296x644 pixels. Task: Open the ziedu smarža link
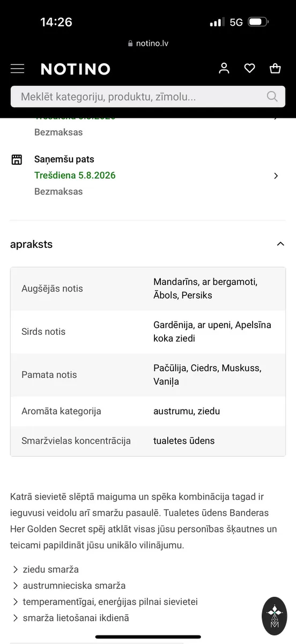(x=50, y=569)
